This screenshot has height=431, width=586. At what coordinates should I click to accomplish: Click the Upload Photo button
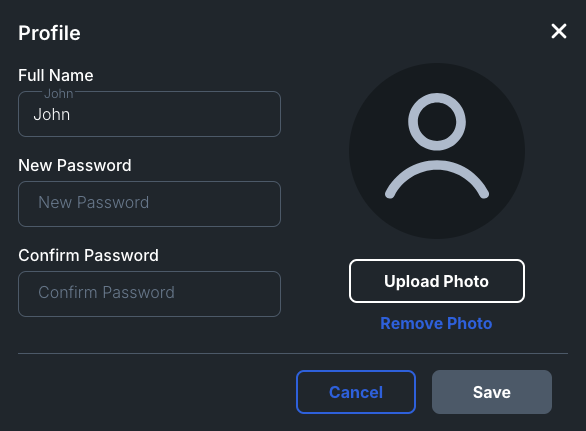(437, 281)
